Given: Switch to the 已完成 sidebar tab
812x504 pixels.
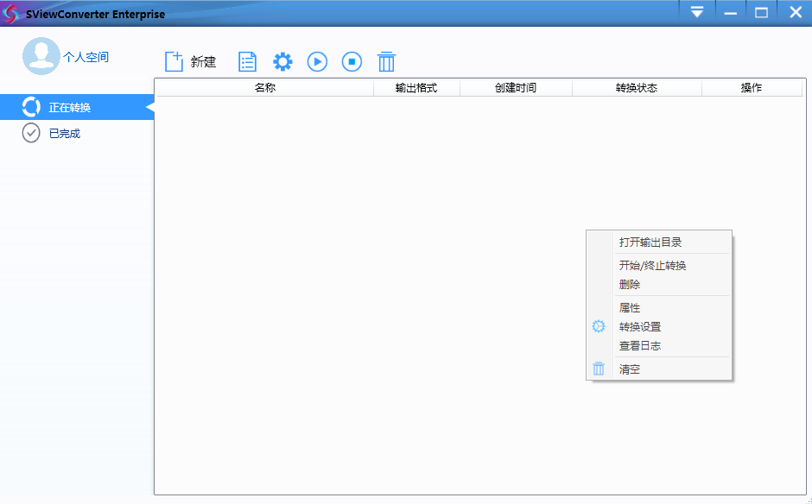Looking at the screenshot, I should pyautogui.click(x=64, y=133).
